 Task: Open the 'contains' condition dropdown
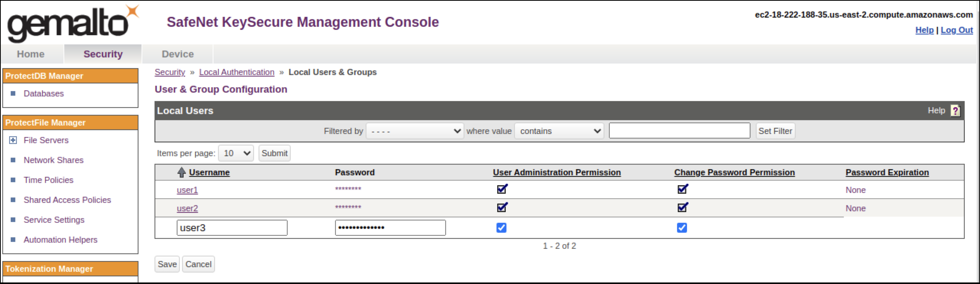point(559,131)
